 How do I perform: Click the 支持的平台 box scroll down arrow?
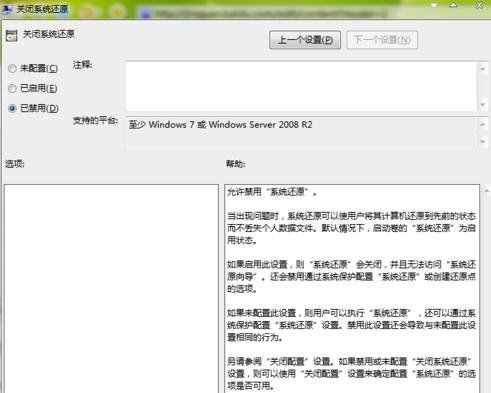click(x=483, y=142)
